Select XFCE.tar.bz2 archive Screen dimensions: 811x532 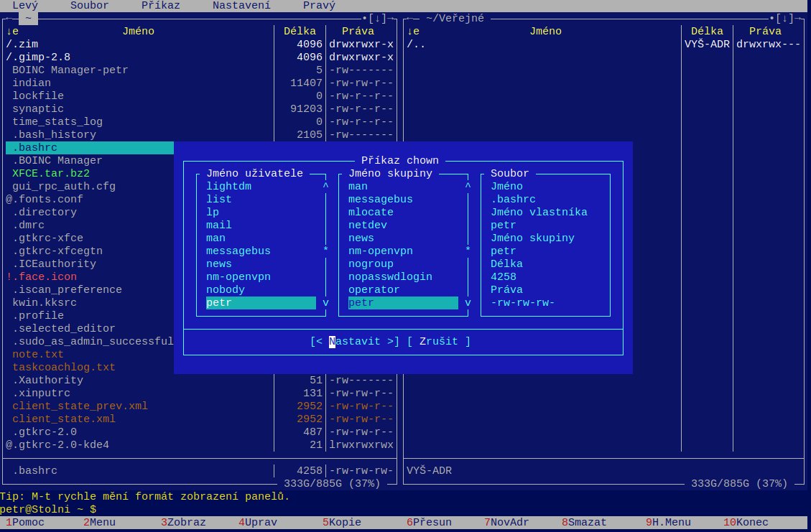click(x=51, y=173)
